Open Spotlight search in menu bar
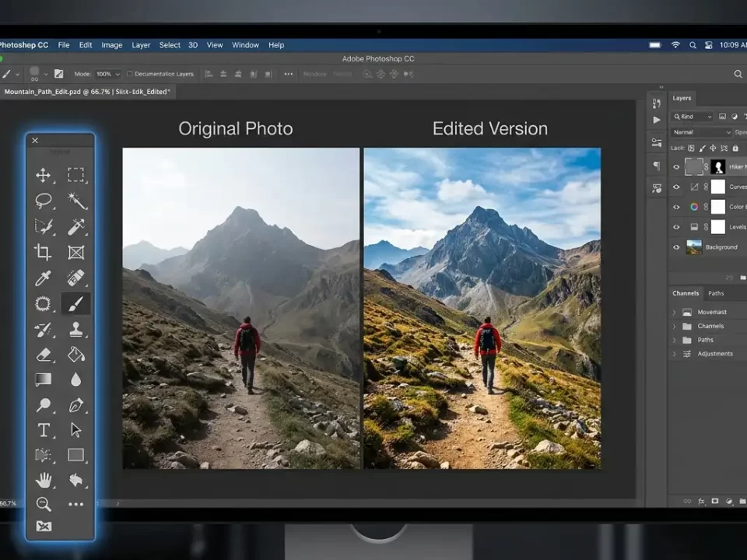The width and height of the screenshot is (747, 560). [x=693, y=45]
